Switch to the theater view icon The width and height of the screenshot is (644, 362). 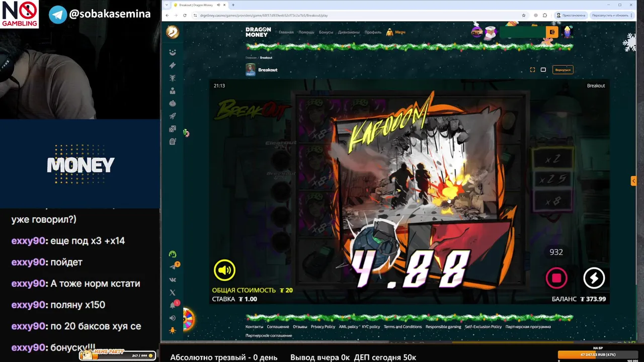coord(543,70)
